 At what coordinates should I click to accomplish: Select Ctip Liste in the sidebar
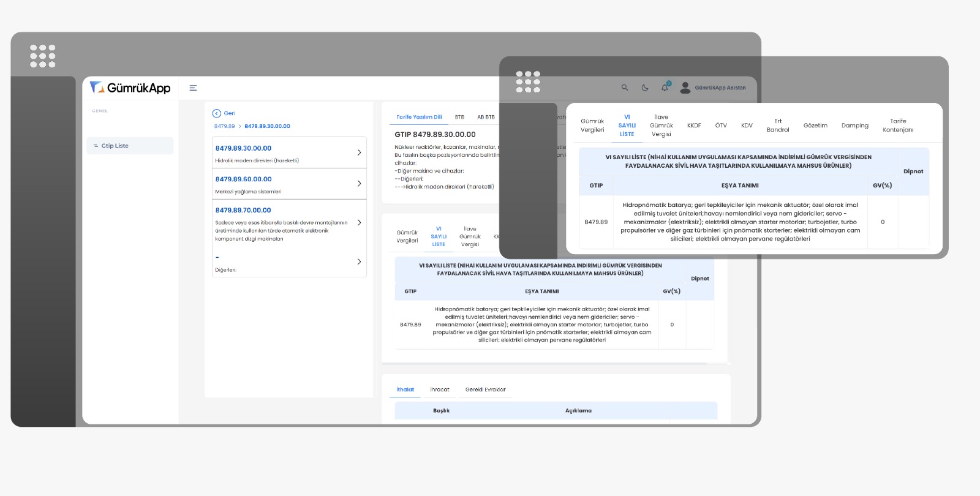pyautogui.click(x=115, y=146)
